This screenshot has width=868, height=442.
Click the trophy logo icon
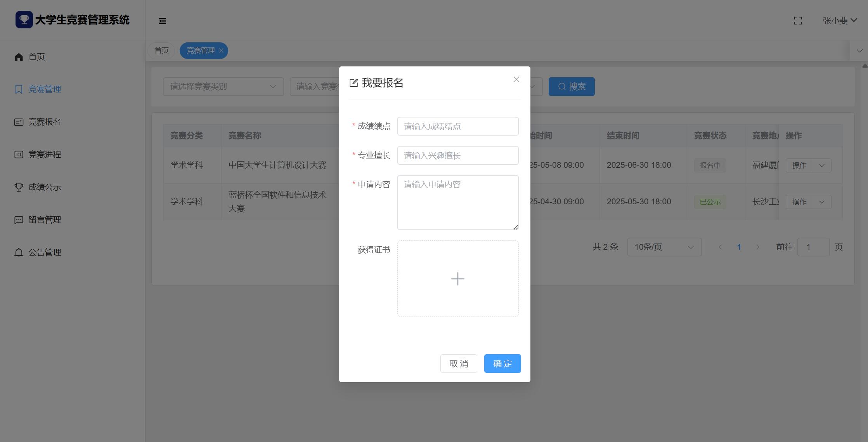[x=24, y=19]
